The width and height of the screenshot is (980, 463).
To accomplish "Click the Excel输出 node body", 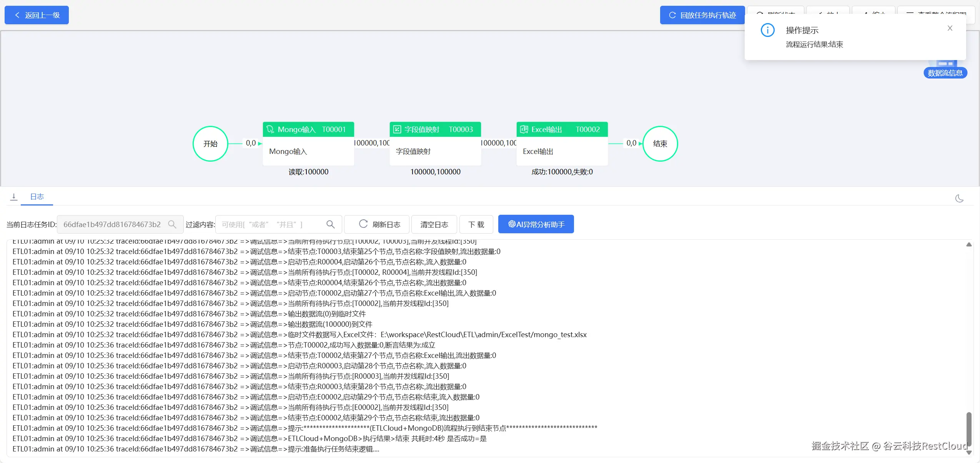I will pos(562,151).
